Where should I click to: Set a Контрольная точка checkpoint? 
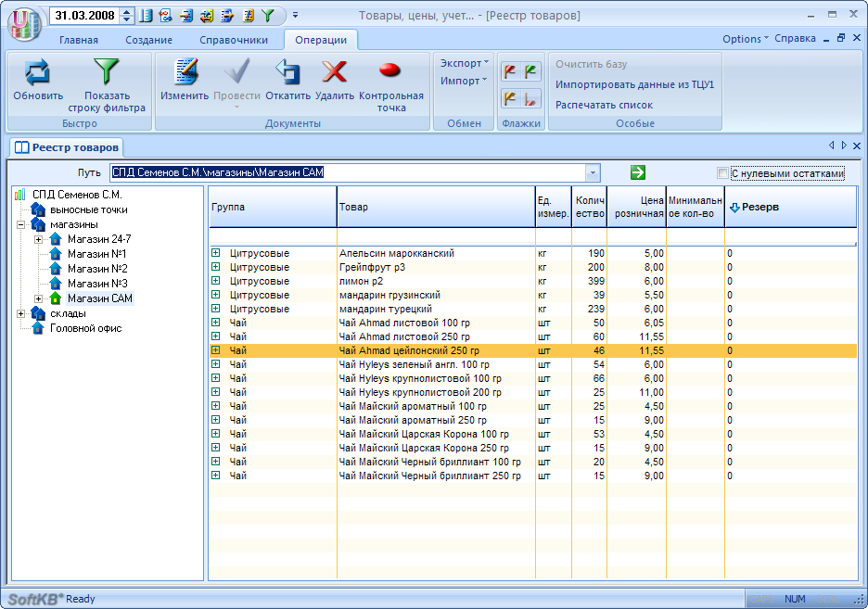(390, 85)
